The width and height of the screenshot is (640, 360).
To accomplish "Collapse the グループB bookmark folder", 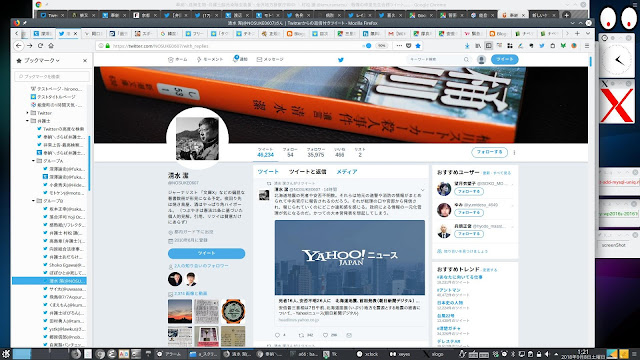I will tap(33, 201).
